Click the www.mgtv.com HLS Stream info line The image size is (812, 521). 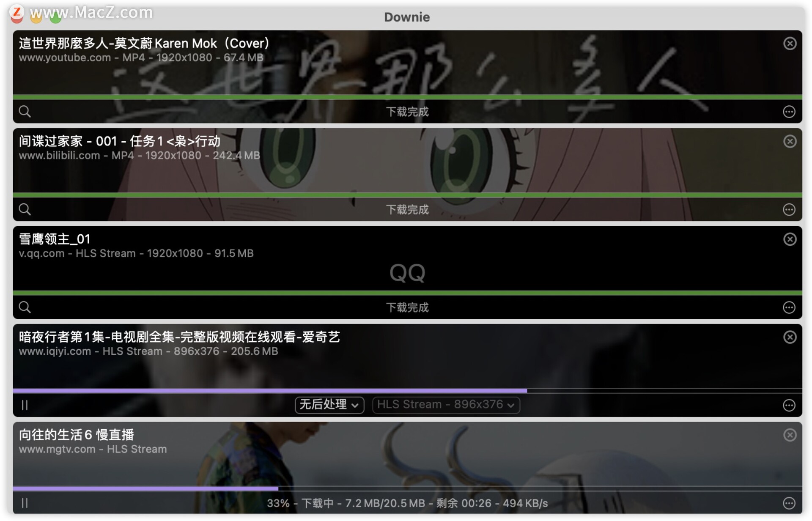tap(93, 449)
